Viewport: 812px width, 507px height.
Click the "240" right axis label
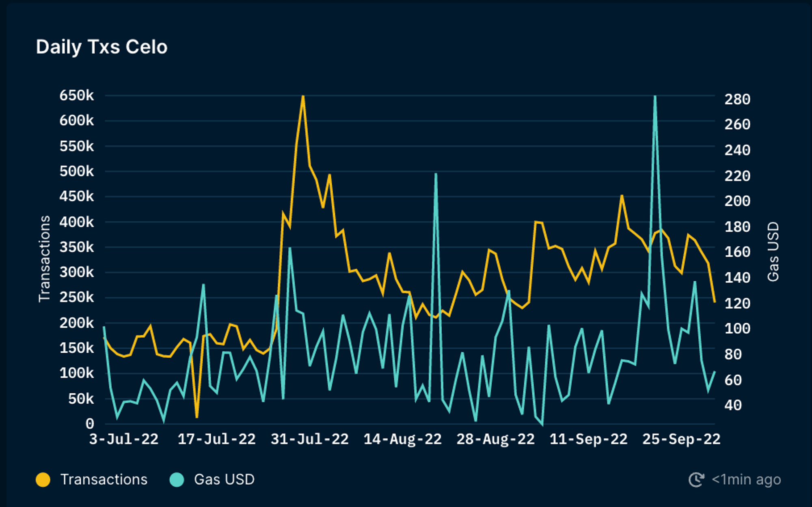click(x=738, y=151)
